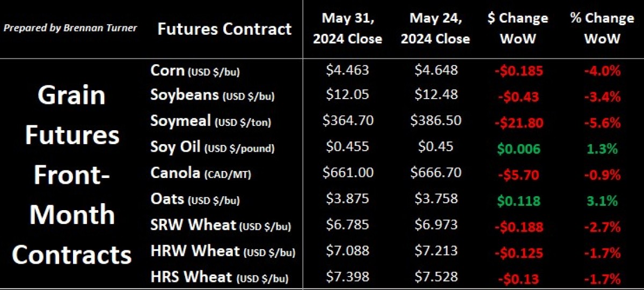Select the Soybeans row label

click(213, 95)
